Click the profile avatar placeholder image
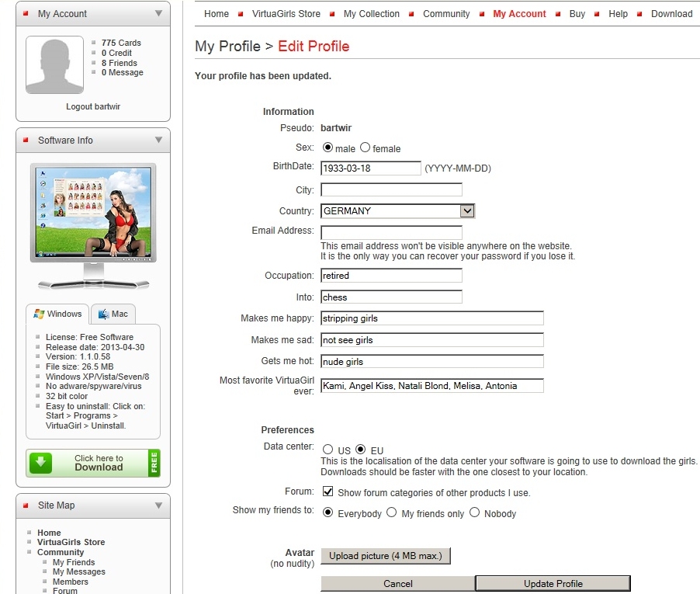The width and height of the screenshot is (700, 594). [x=54, y=65]
